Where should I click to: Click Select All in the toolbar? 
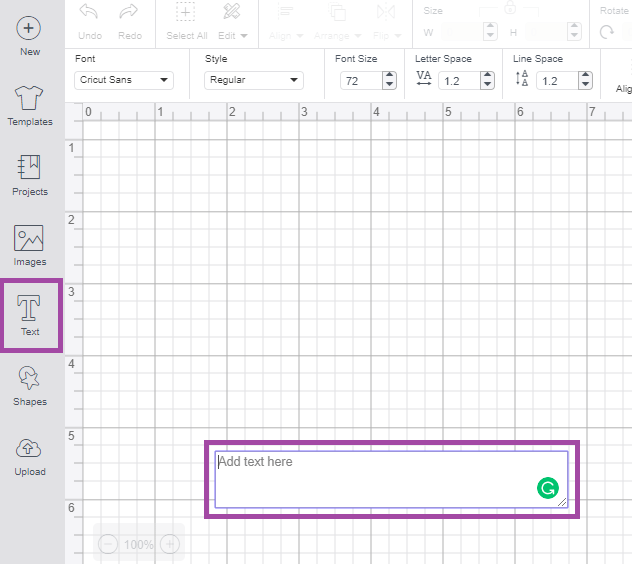(x=187, y=22)
